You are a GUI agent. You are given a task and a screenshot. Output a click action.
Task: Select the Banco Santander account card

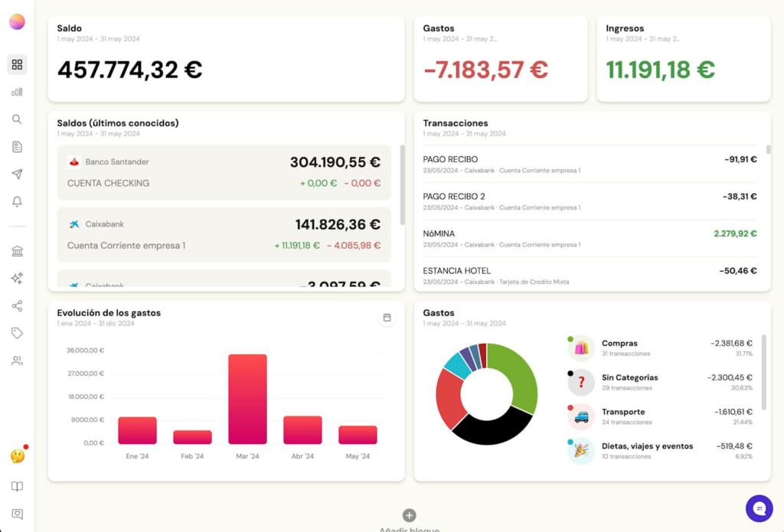click(224, 172)
